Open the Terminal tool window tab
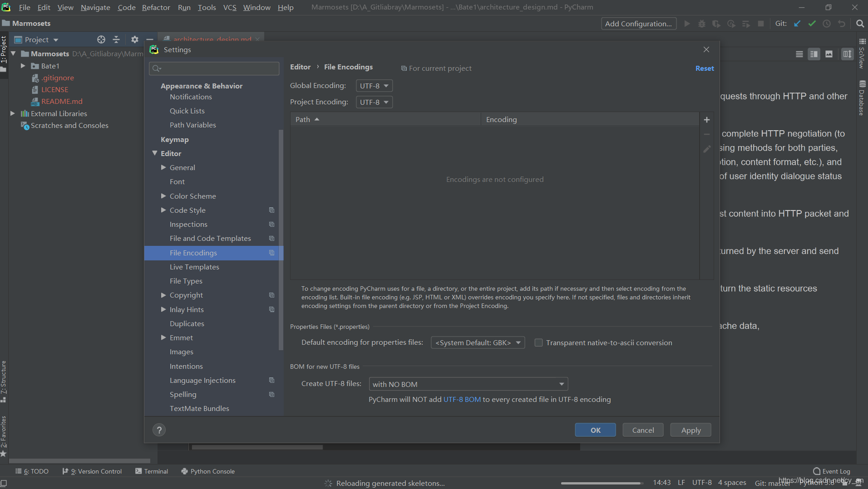The width and height of the screenshot is (868, 489). coord(152,471)
